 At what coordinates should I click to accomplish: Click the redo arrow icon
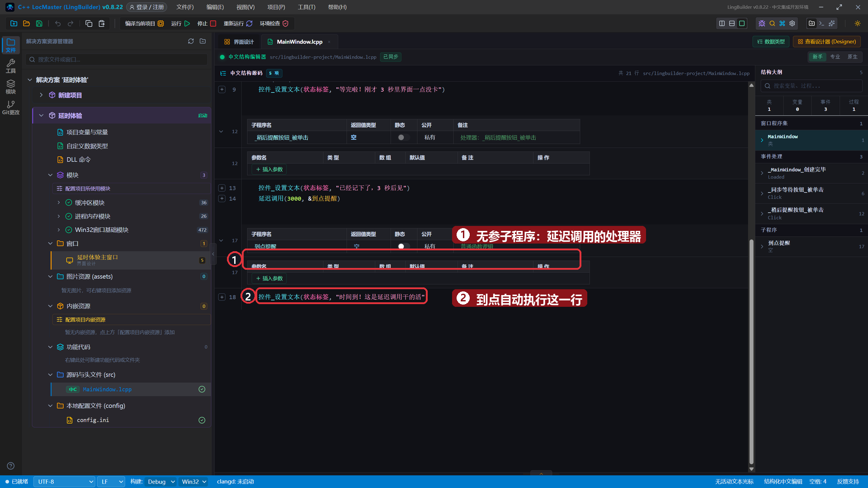[71, 23]
